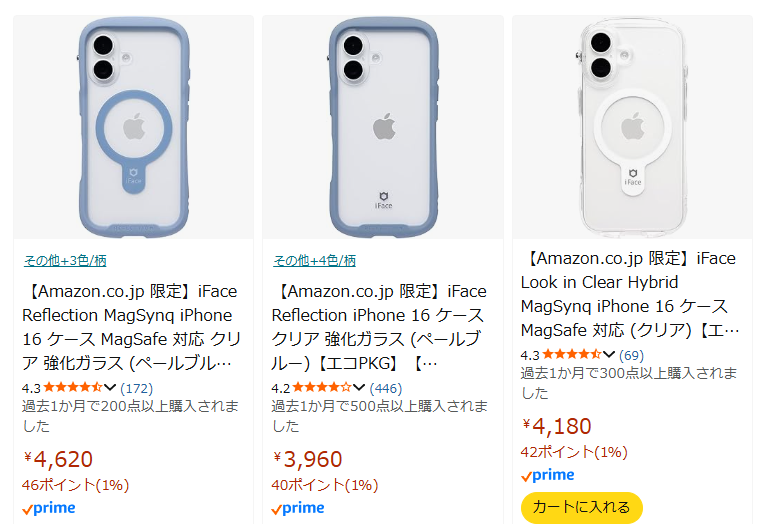The width and height of the screenshot is (757, 524).
Task: Click the 4.3 star rating with 172 reviews
Action: click(70, 387)
